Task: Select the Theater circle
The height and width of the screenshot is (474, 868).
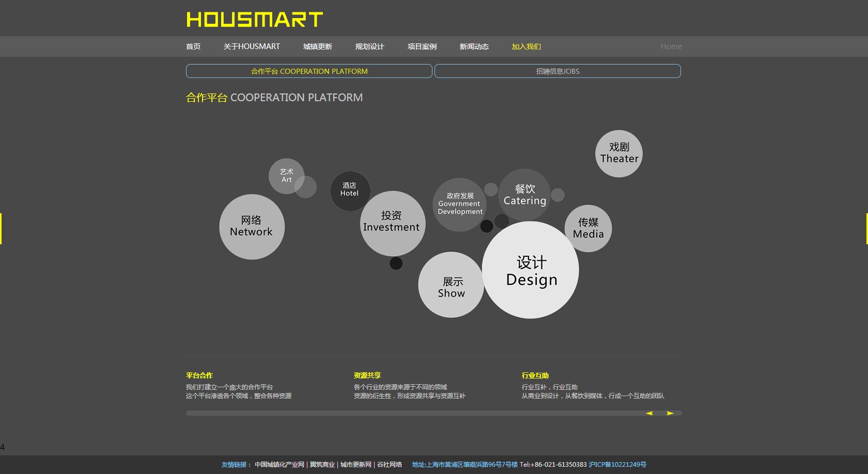Action: [x=619, y=153]
